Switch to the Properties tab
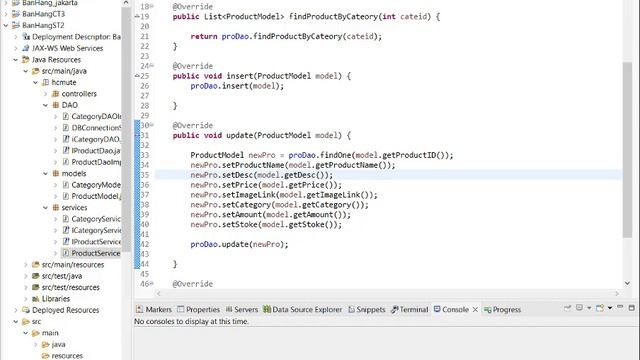 click(x=198, y=310)
